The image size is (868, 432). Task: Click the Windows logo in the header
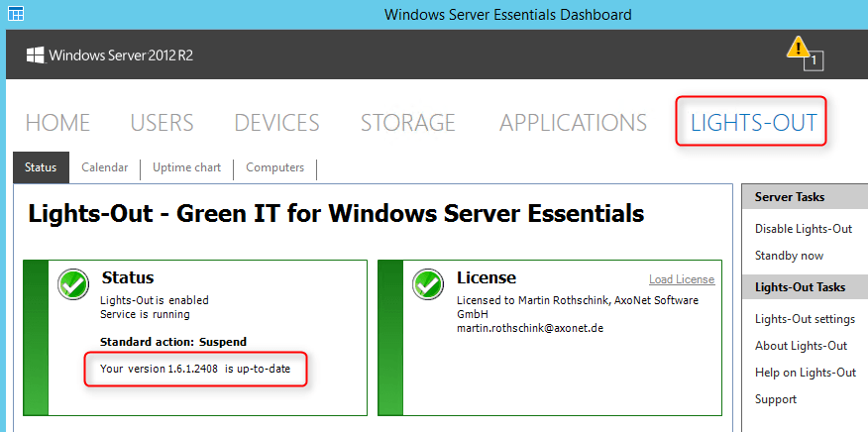(36, 54)
